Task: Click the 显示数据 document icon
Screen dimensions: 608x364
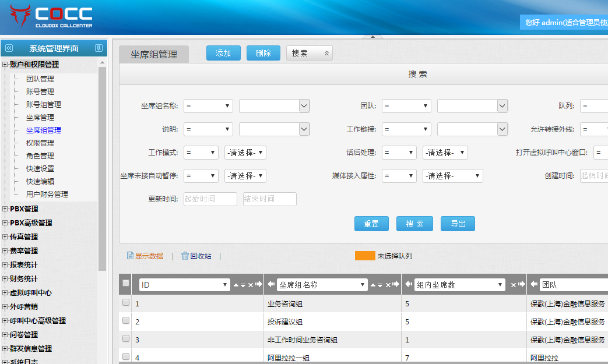Action: pos(131,256)
